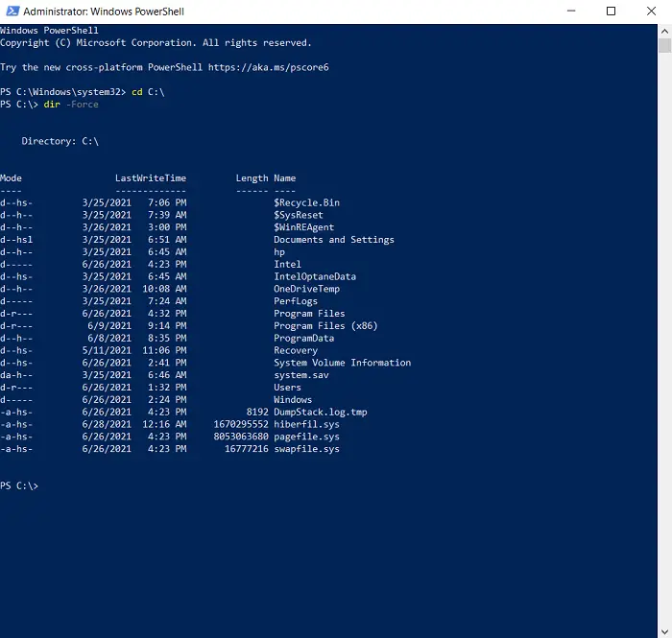The image size is (672, 638).
Task: Click the 1670295552 length value
Action: point(241,424)
